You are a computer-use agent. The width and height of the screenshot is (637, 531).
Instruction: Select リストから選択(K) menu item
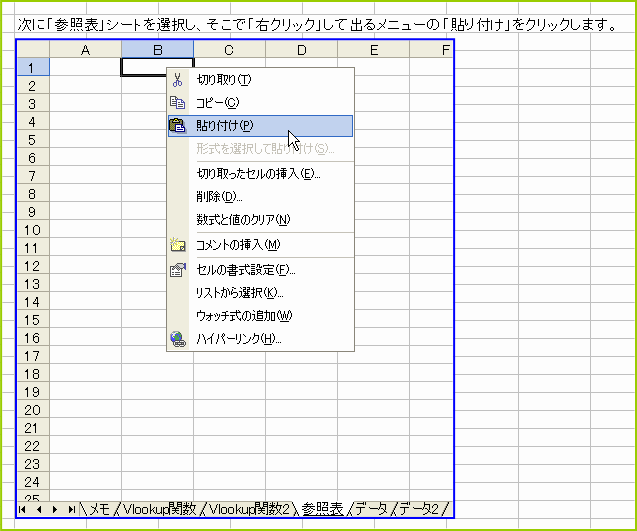pos(260,293)
